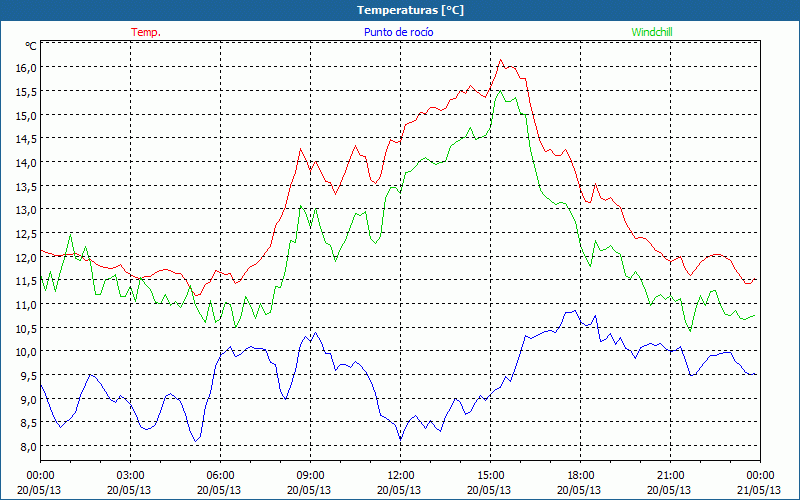Click the 18:00 time axis label
The image size is (800, 500).
pos(580,475)
